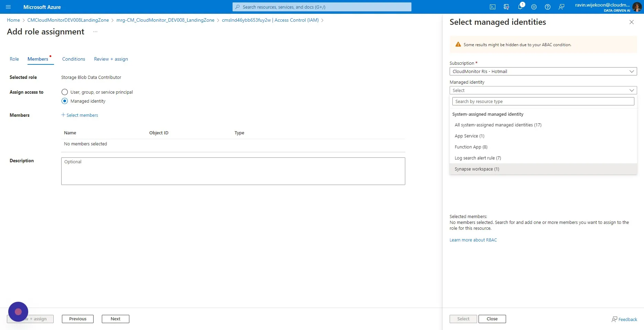Click 'System-assigned managed identity' group heading
644x330 pixels.
tap(488, 114)
